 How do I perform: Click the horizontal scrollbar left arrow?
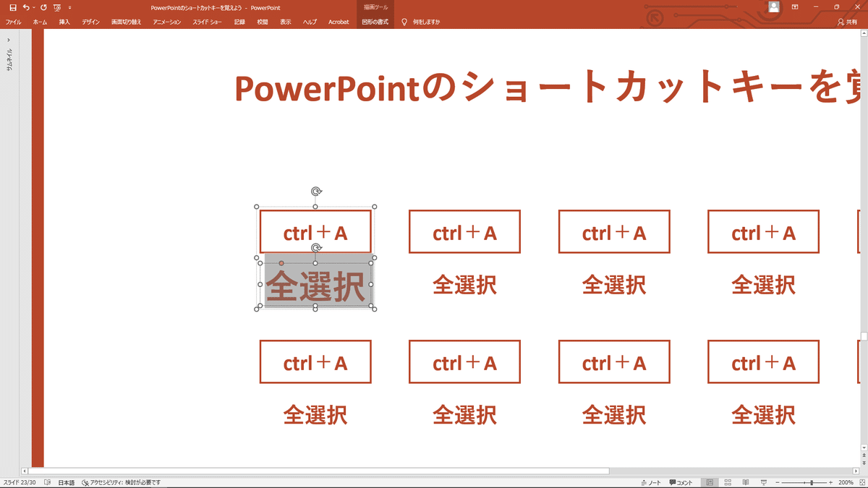pyautogui.click(x=24, y=471)
